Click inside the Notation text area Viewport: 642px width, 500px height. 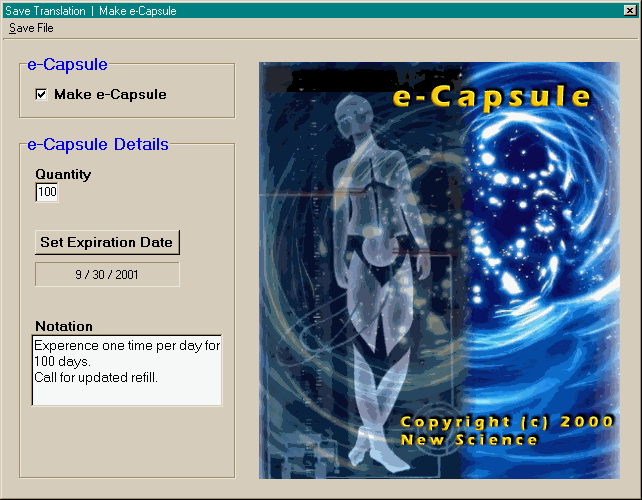(x=126, y=385)
